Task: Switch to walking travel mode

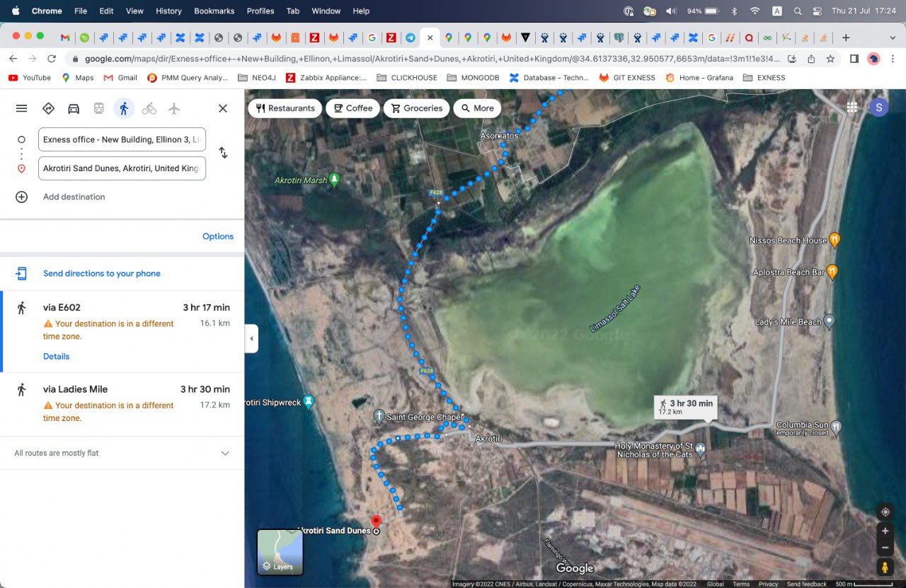Action: tap(124, 108)
